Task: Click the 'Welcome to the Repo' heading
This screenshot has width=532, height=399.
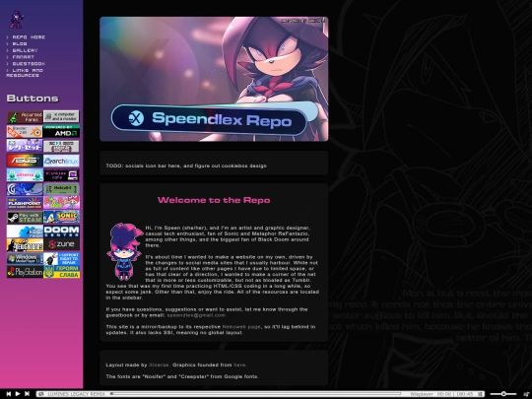Action: (214, 200)
